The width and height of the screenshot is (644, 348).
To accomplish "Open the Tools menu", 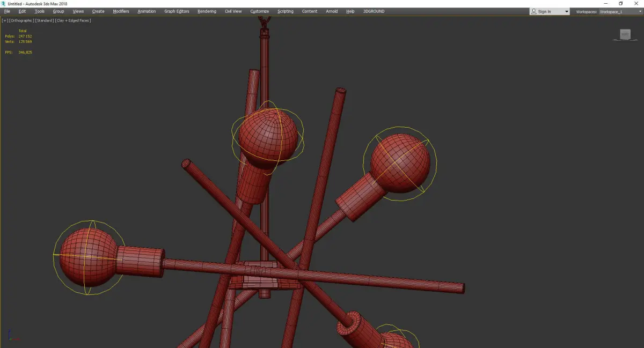I will (40, 11).
